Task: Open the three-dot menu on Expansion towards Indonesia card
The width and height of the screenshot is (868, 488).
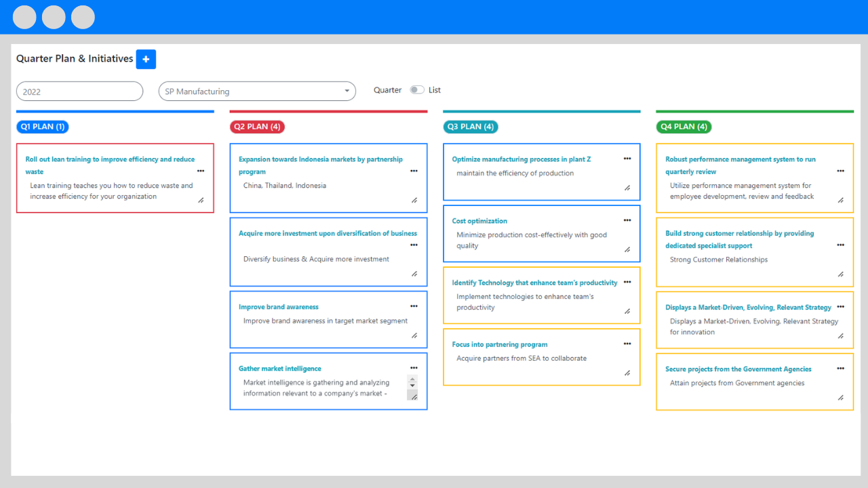Action: [414, 171]
